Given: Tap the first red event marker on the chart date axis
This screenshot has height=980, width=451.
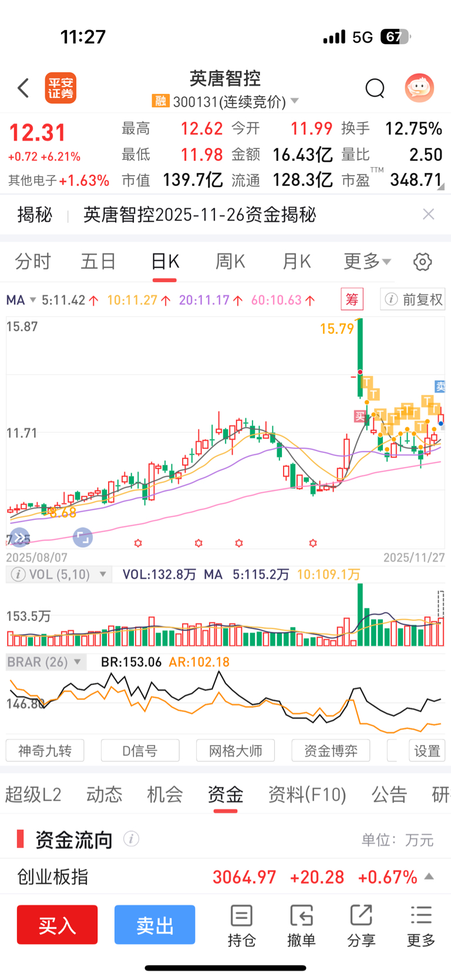Looking at the screenshot, I should click(x=138, y=543).
